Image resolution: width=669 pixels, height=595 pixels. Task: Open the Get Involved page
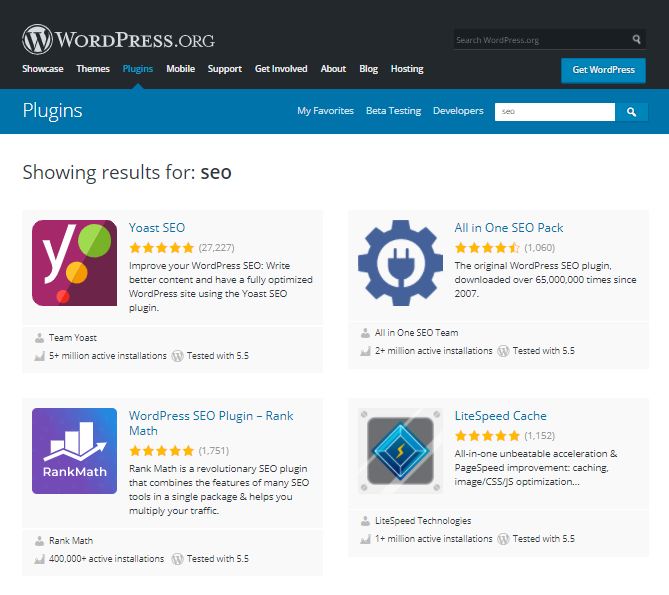(281, 69)
